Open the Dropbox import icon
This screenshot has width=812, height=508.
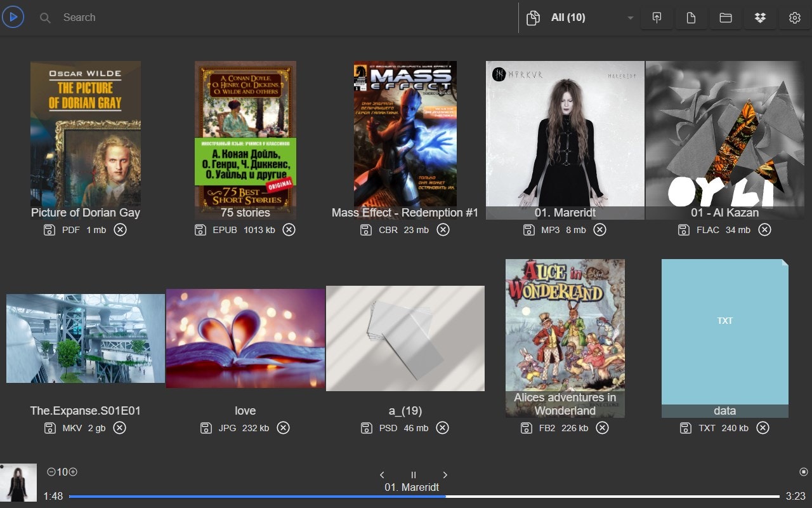point(760,18)
